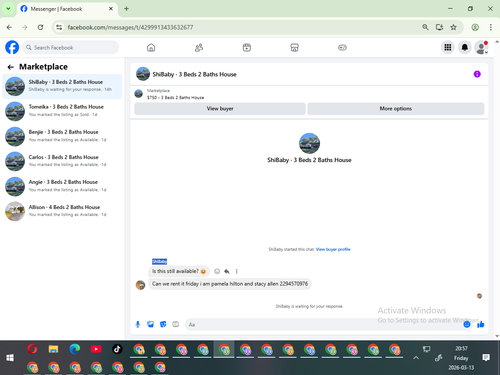The image size is (500, 375).
Task: Open the Facebook Home icon
Action: coord(151,48)
